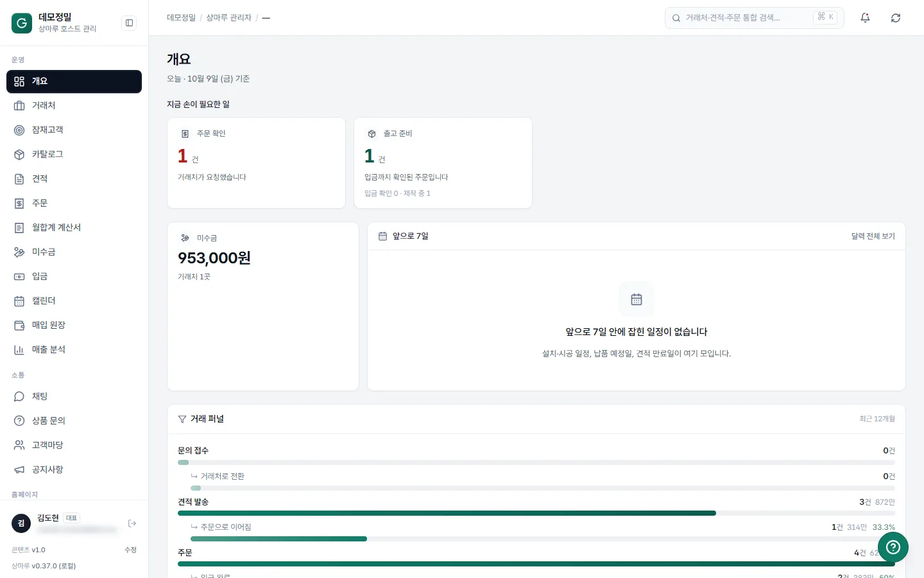Click the 캘린더 calendar icon in sidebar
924x578 pixels.
19,301
